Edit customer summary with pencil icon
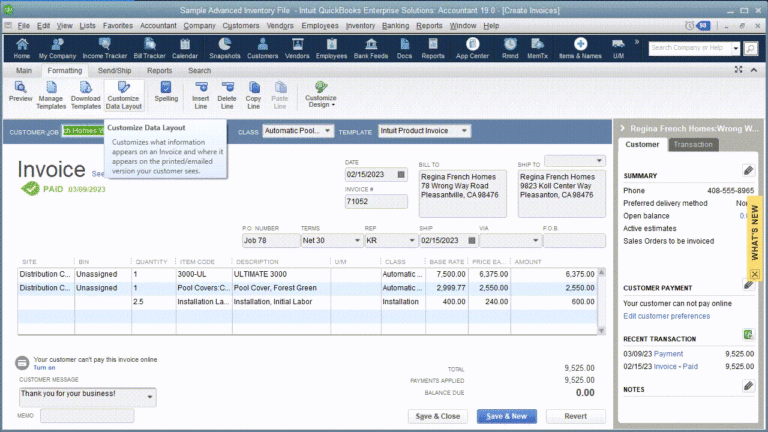This screenshot has width=768, height=432. (x=748, y=170)
